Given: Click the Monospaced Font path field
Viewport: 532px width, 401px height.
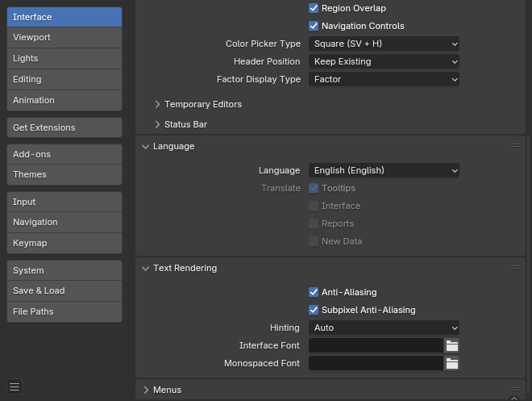Looking at the screenshot, I should tap(376, 363).
